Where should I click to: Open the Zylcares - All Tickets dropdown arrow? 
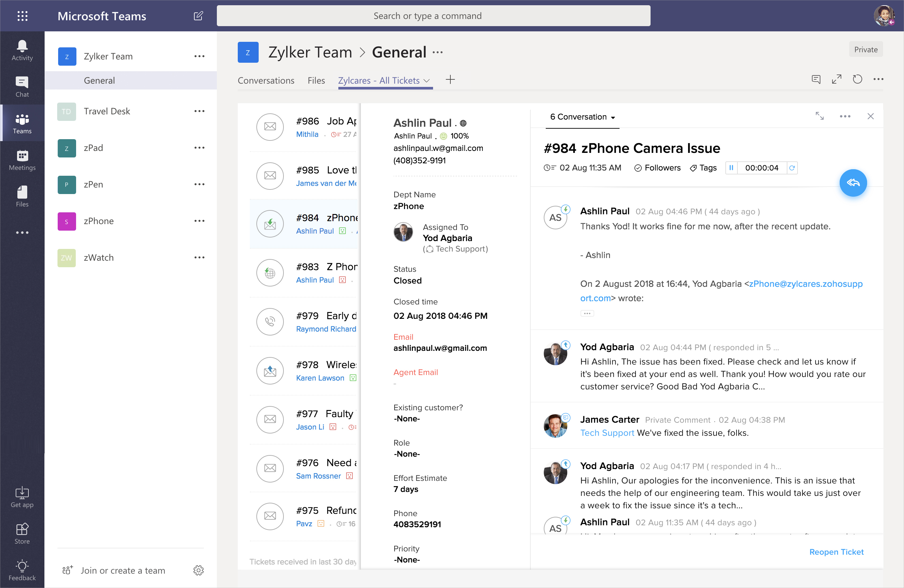pos(427,81)
